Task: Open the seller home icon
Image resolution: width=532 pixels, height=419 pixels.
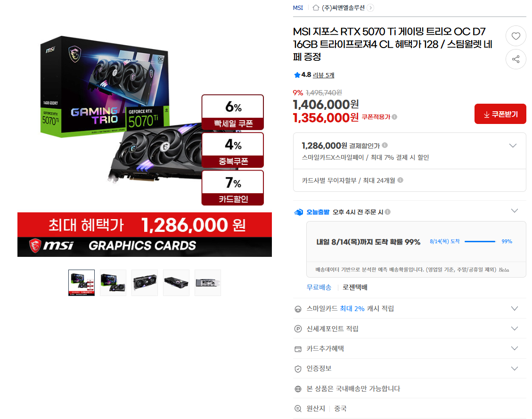Action: (316, 8)
